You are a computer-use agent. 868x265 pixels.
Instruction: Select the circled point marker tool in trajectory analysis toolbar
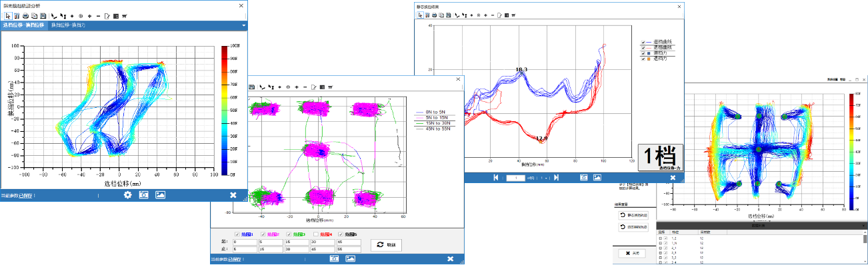tap(81, 16)
